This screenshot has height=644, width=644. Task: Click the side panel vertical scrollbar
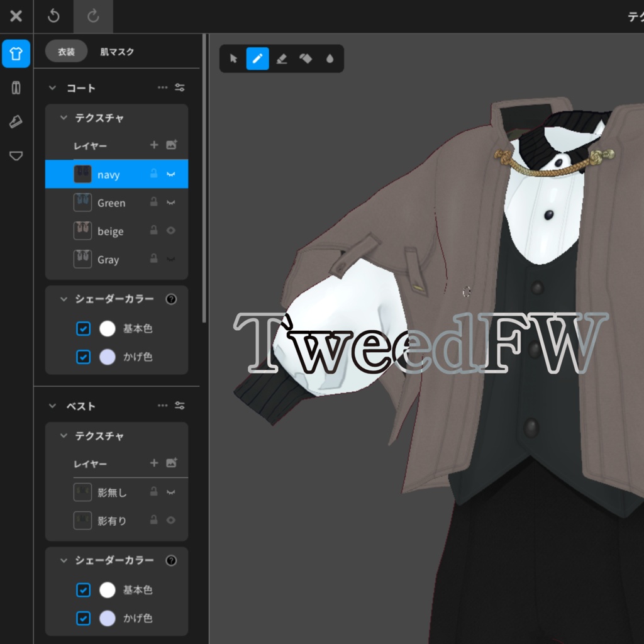(204, 178)
